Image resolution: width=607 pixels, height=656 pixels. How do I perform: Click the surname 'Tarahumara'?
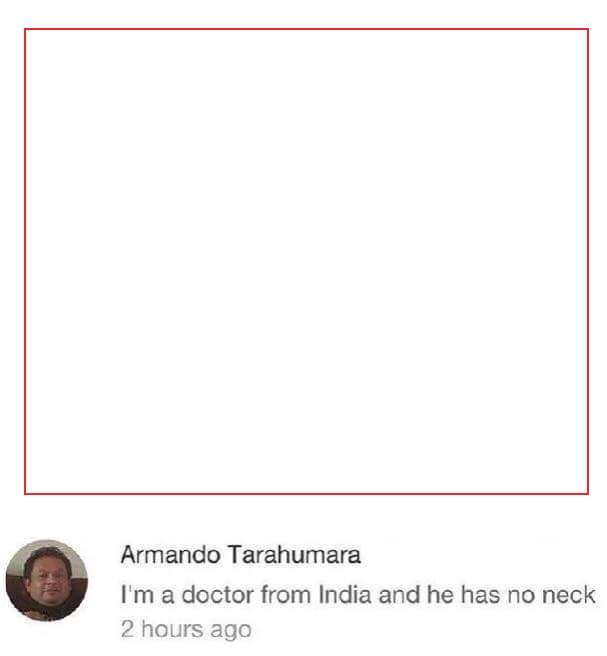294,555
